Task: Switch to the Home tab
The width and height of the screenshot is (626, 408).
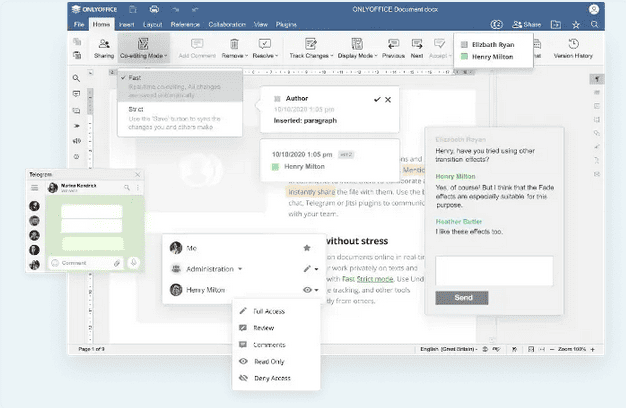Action: tap(101, 24)
